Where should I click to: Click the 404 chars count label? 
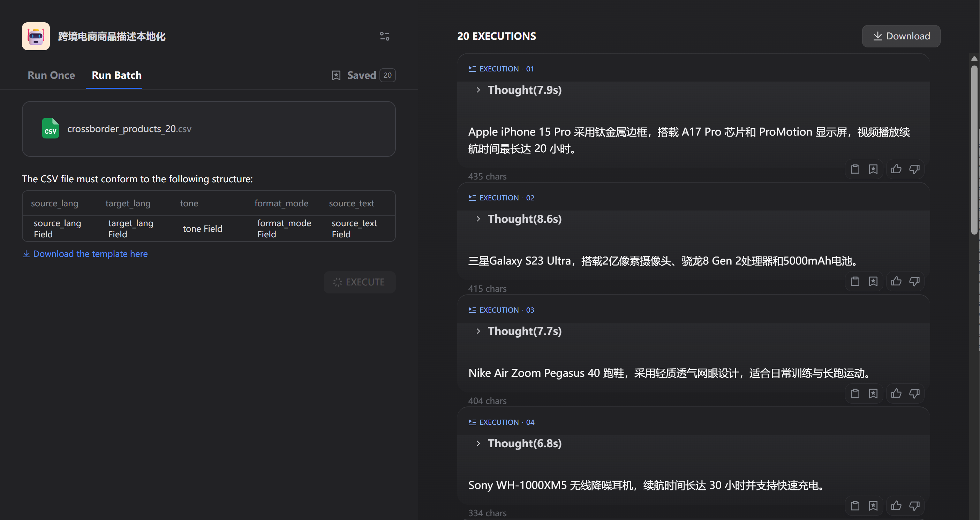487,401
